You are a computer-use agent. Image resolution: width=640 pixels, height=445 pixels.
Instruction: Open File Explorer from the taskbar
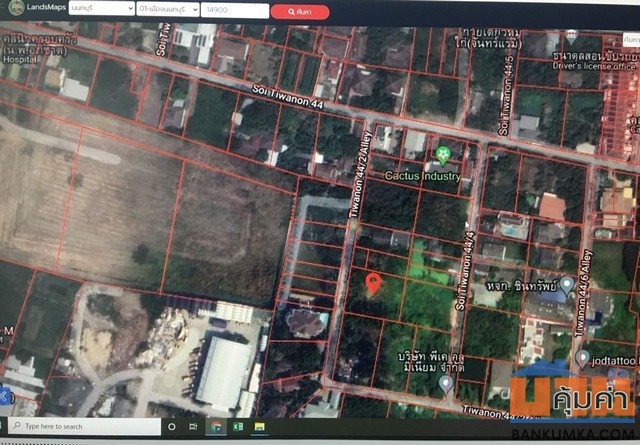pyautogui.click(x=260, y=427)
